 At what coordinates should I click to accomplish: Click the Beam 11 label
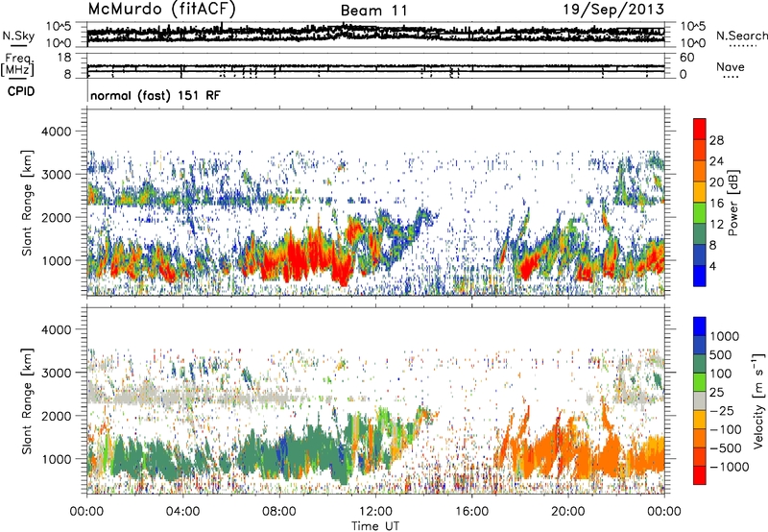pyautogui.click(x=374, y=11)
